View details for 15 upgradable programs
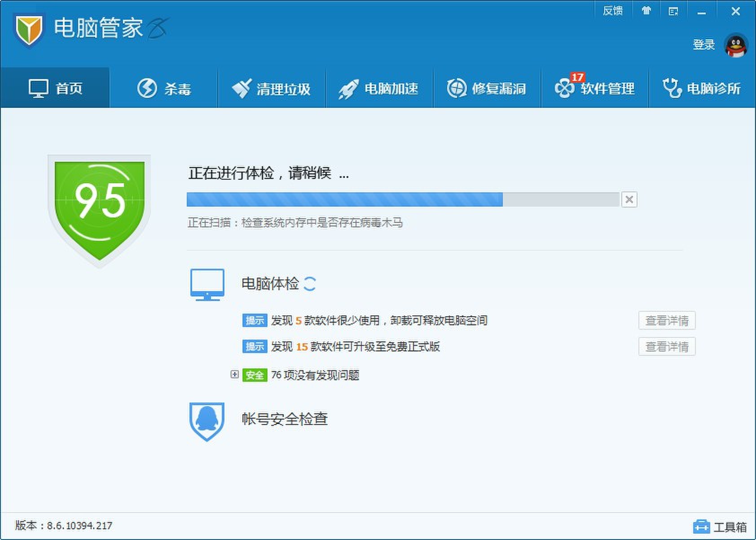 click(667, 346)
